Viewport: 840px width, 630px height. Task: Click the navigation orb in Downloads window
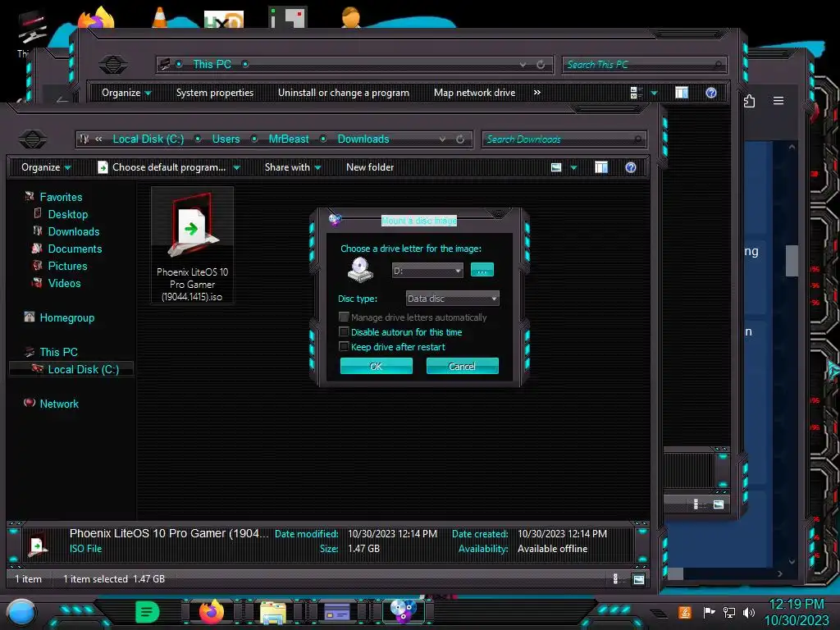click(x=32, y=139)
